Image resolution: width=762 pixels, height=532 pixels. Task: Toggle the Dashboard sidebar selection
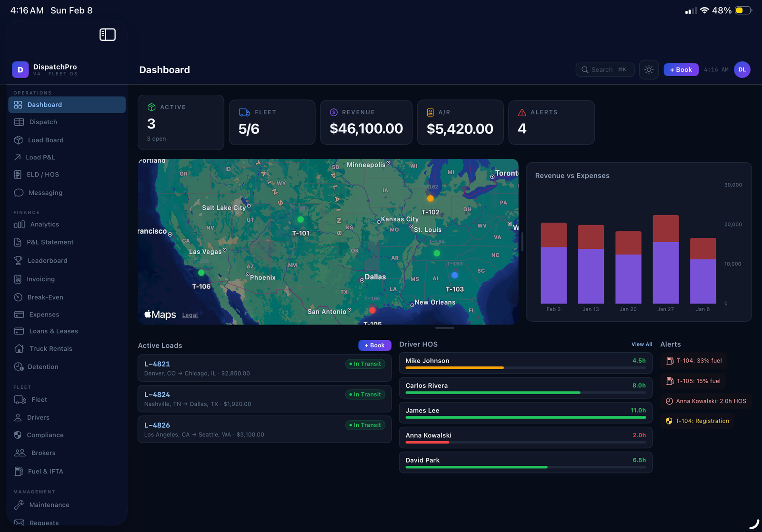click(x=45, y=104)
